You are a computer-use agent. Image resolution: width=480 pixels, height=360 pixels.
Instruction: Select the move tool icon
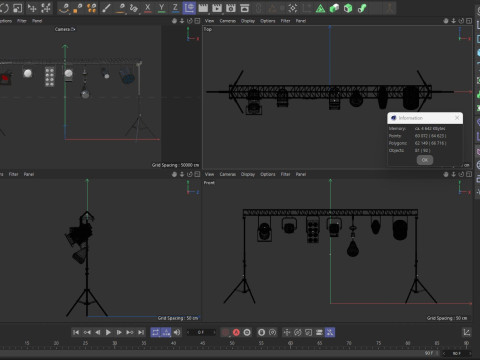click(x=32, y=8)
